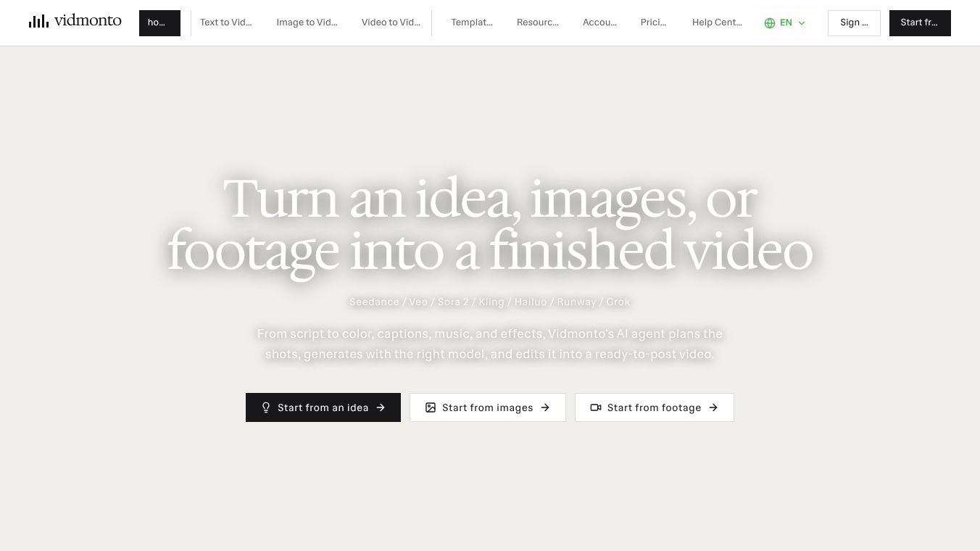Select the highlighted home tab
This screenshot has height=551, width=980.
click(159, 23)
